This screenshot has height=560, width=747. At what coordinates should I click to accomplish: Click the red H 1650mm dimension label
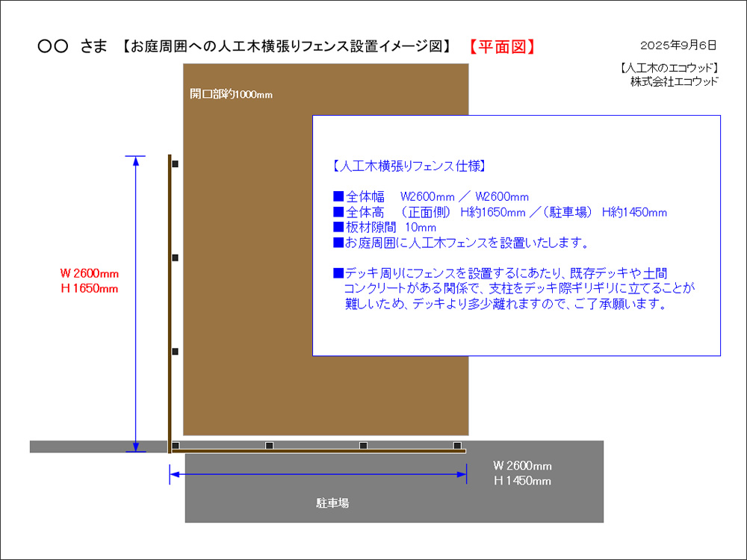[x=89, y=288]
